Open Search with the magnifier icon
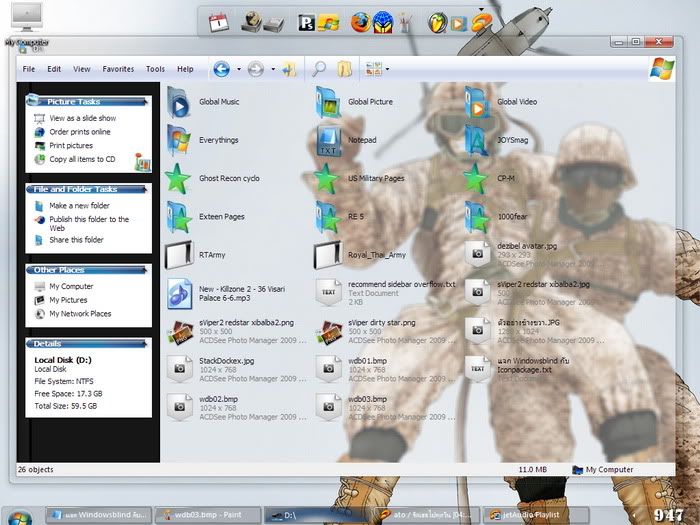The width and height of the screenshot is (700, 525). click(x=319, y=69)
